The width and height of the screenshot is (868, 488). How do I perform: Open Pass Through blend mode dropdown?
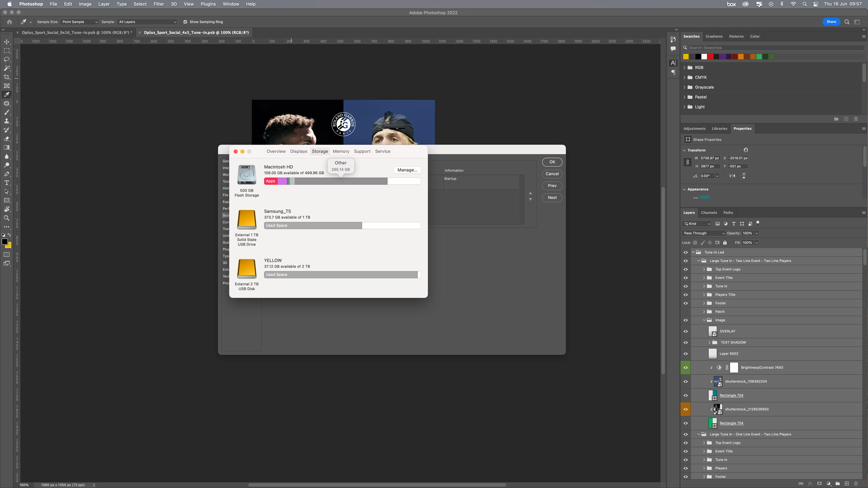tap(704, 233)
